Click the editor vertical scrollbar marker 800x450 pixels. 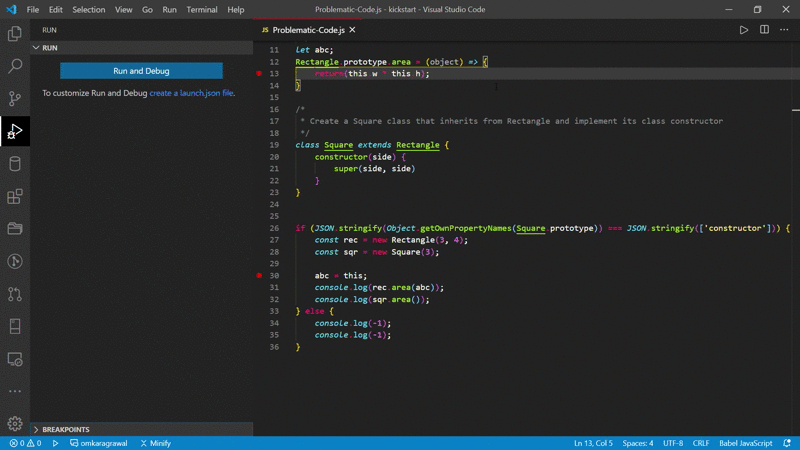[795, 110]
